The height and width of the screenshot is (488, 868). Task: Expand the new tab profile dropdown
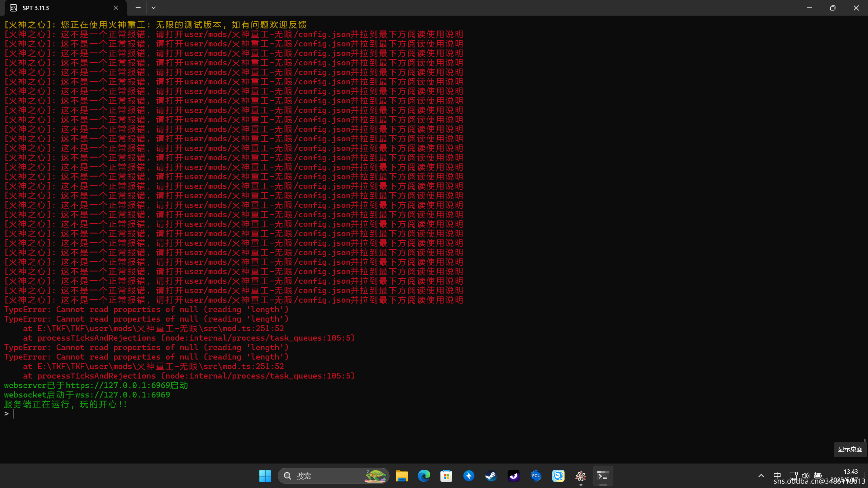pos(154,8)
